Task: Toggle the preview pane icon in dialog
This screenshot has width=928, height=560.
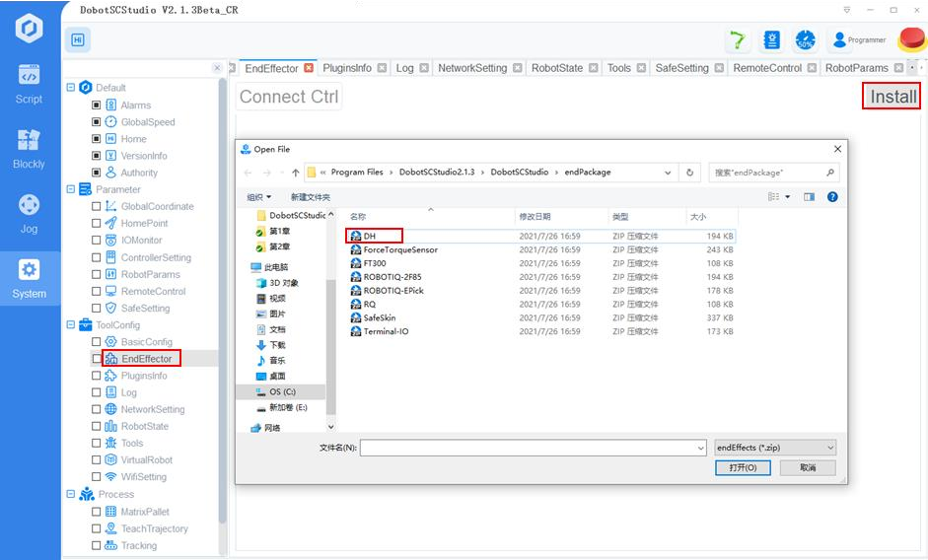Action: (809, 196)
